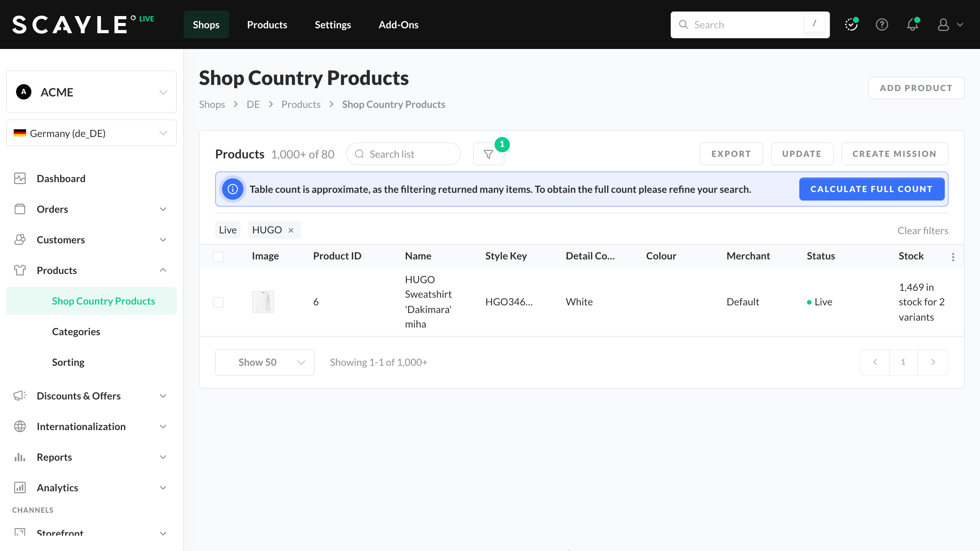This screenshot has height=551, width=980.
Task: Remove the HUGO filter chip
Action: [x=291, y=230]
